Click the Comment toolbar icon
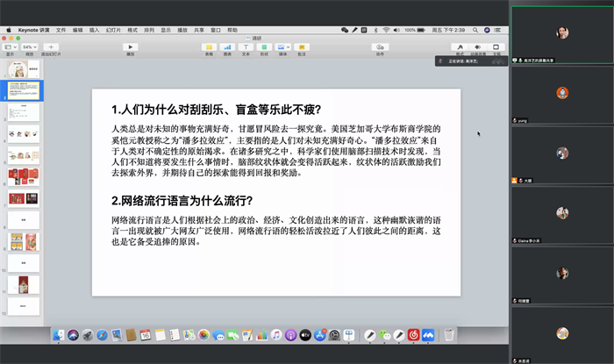Viewport: 614px width, 364px height. coord(301,47)
